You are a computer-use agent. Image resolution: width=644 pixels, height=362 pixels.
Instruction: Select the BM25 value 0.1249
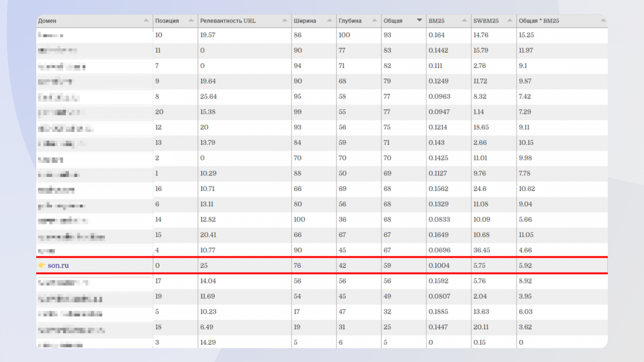coord(438,81)
